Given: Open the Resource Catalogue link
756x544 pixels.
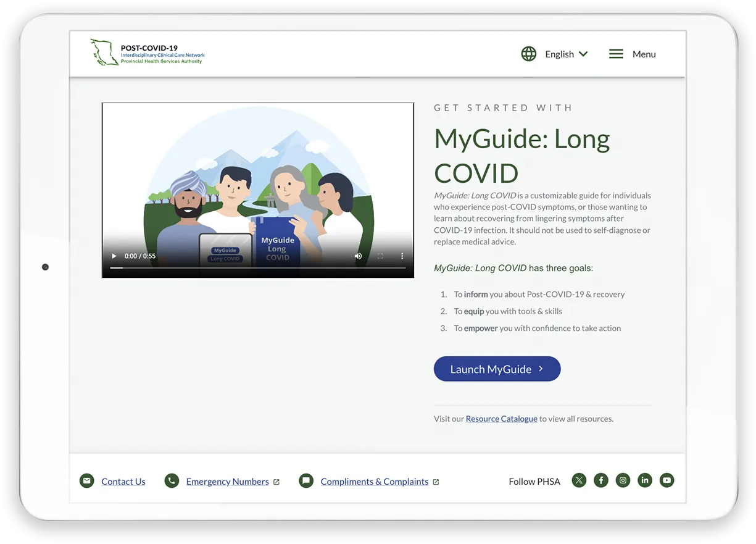Looking at the screenshot, I should 501,419.
